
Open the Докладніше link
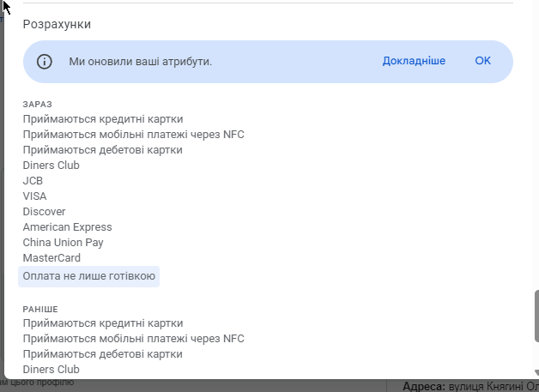[414, 61]
